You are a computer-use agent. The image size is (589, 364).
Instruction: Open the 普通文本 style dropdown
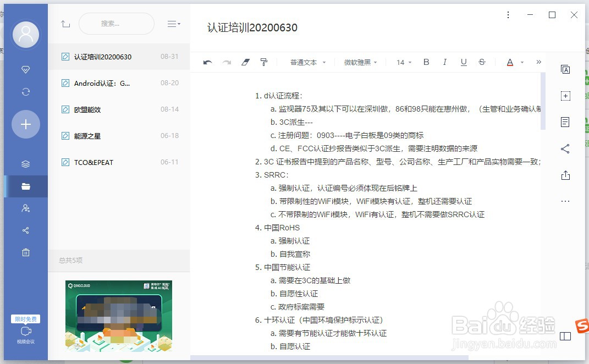click(306, 62)
